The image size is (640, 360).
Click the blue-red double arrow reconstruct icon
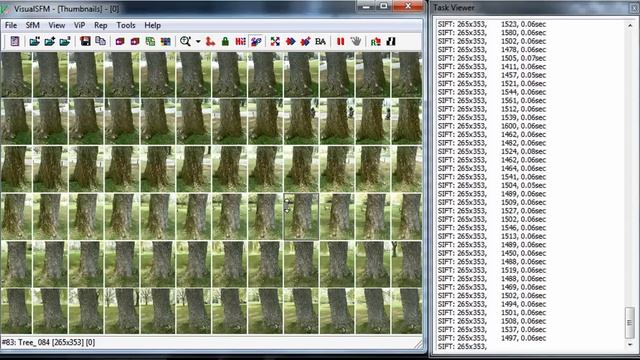coord(290,41)
